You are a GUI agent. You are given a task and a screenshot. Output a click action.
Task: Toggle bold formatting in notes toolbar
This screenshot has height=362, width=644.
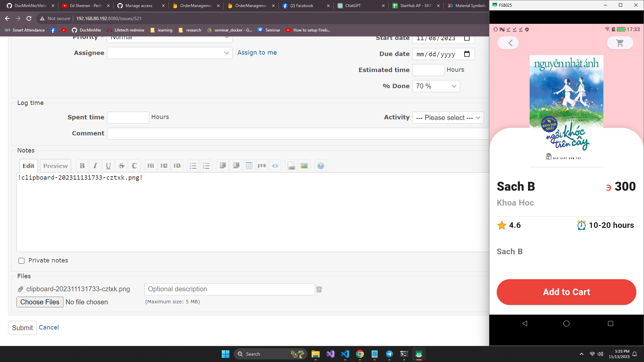(82, 166)
